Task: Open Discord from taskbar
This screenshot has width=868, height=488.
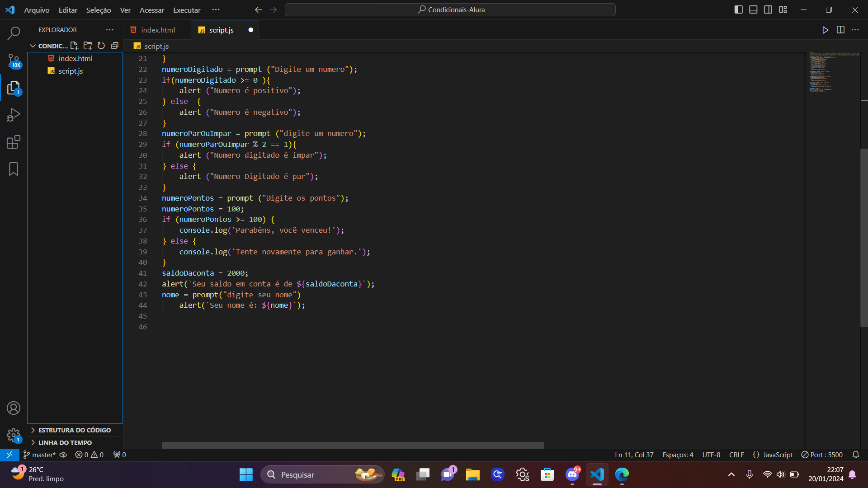Action: pos(572,474)
